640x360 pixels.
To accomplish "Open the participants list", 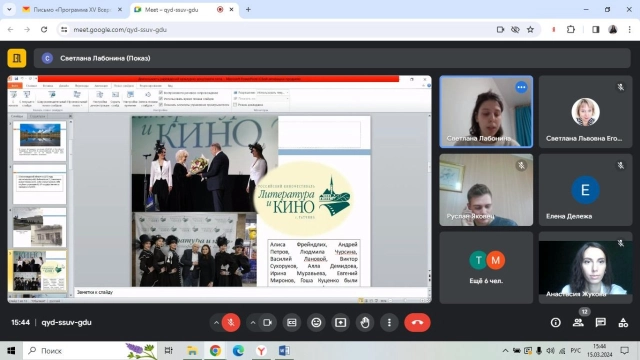I will click(x=578, y=322).
